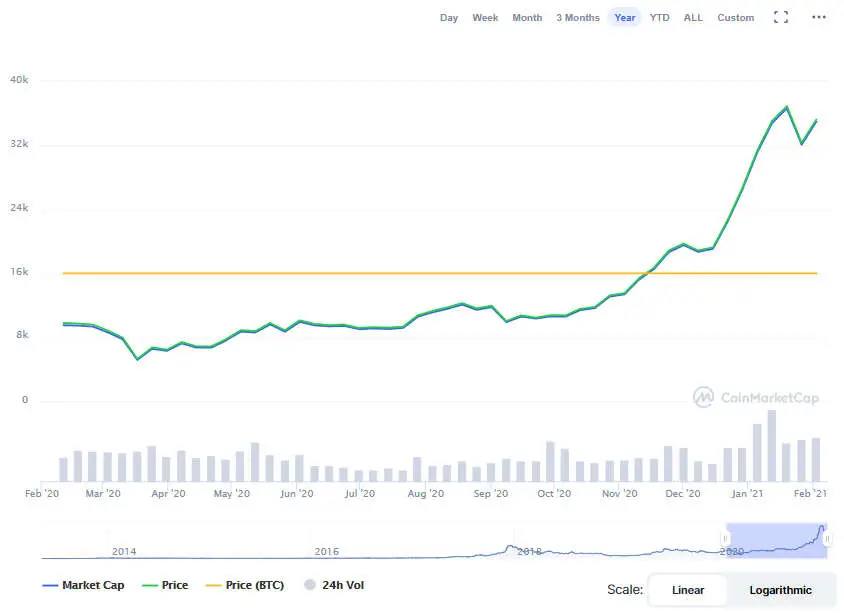
Task: Click the Jul '20 x-axis label
Action: point(360,494)
